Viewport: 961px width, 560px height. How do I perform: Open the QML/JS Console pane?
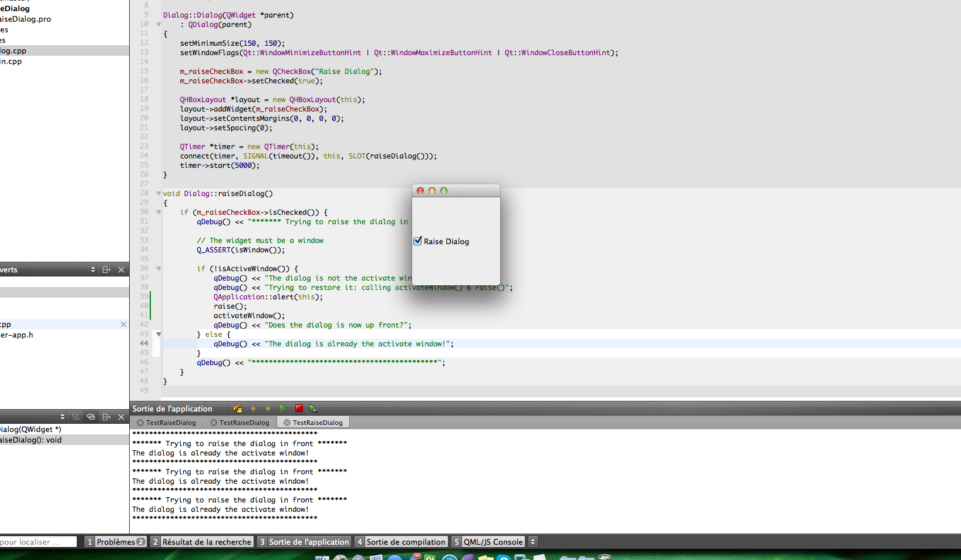(488, 542)
